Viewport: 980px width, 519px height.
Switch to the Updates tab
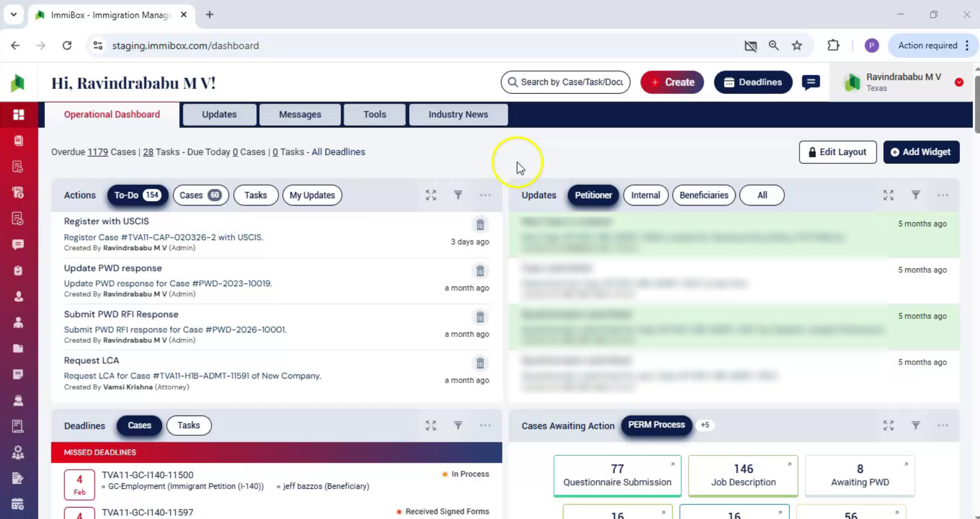tap(219, 114)
